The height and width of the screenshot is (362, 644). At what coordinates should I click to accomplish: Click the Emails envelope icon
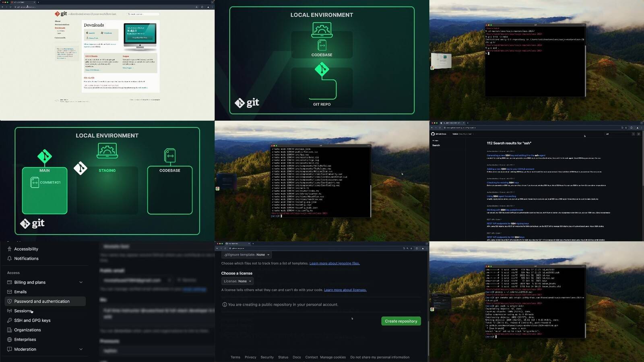pyautogui.click(x=9, y=292)
